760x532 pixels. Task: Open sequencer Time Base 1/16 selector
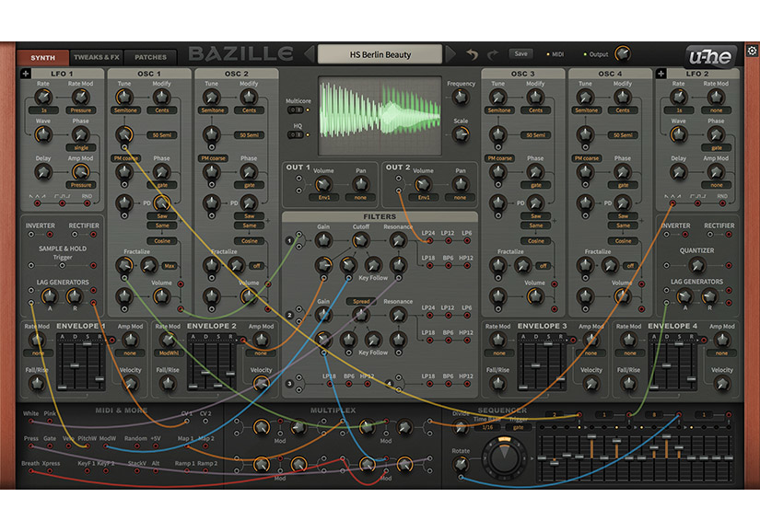click(487, 427)
